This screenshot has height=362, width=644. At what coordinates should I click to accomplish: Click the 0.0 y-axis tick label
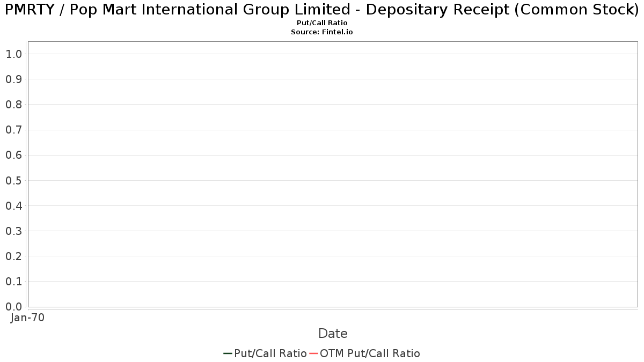click(x=13, y=307)
